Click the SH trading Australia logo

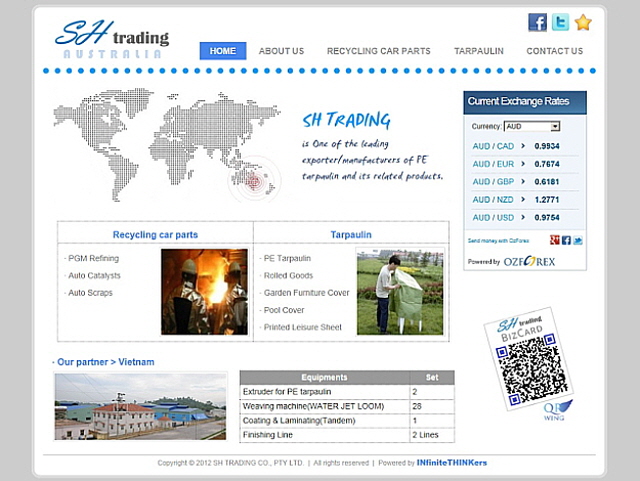point(112,39)
